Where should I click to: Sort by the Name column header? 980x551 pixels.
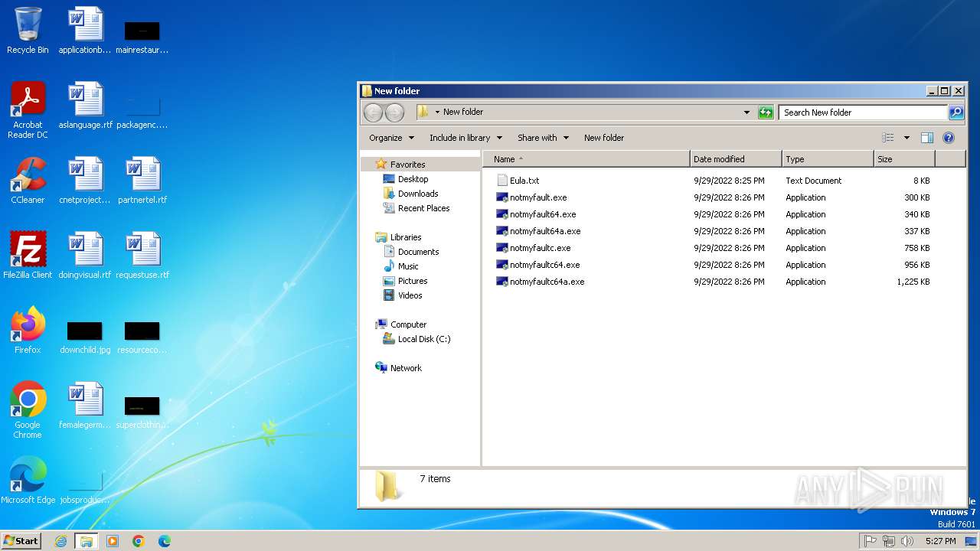[x=586, y=159]
